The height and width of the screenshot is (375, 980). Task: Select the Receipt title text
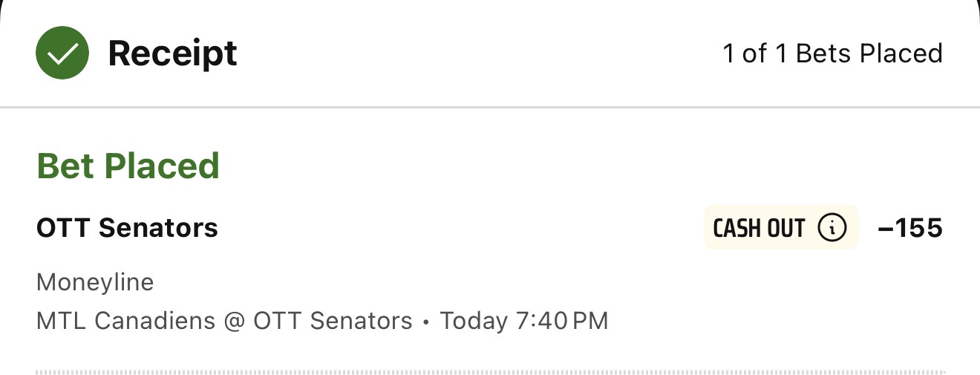click(172, 53)
